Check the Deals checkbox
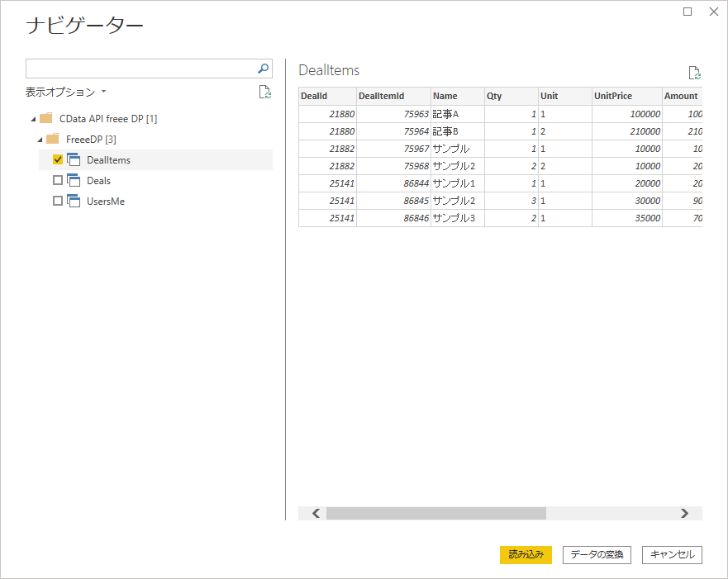Viewport: 728px width, 579px height. (x=58, y=180)
